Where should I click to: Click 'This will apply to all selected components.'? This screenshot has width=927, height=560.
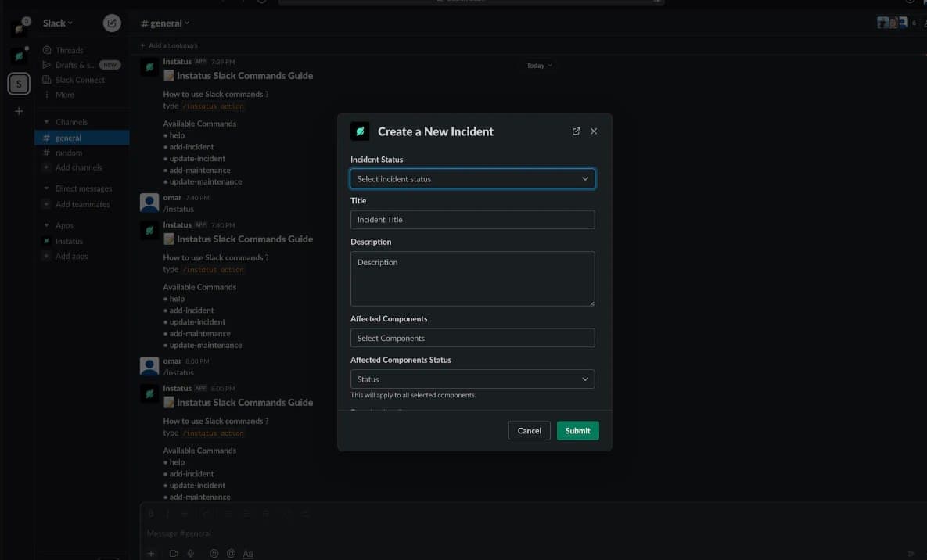coord(413,395)
